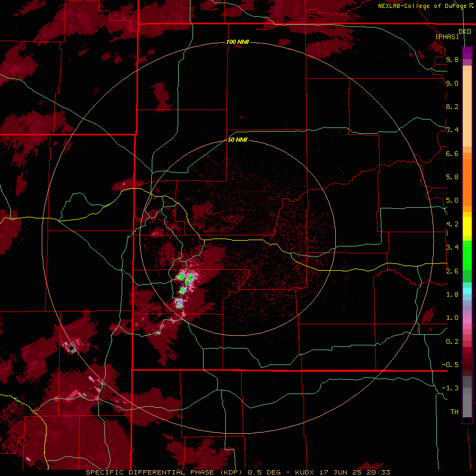Viewport: 476px width, 476px height.
Task: Click the 0.2 legend value
Action: coord(452,342)
